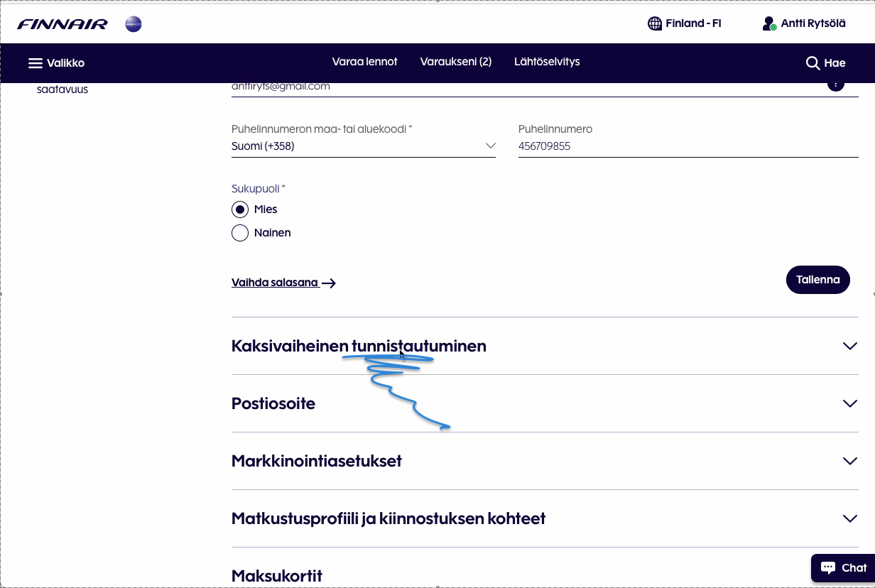Click the magnifying glass search icon

(812, 63)
